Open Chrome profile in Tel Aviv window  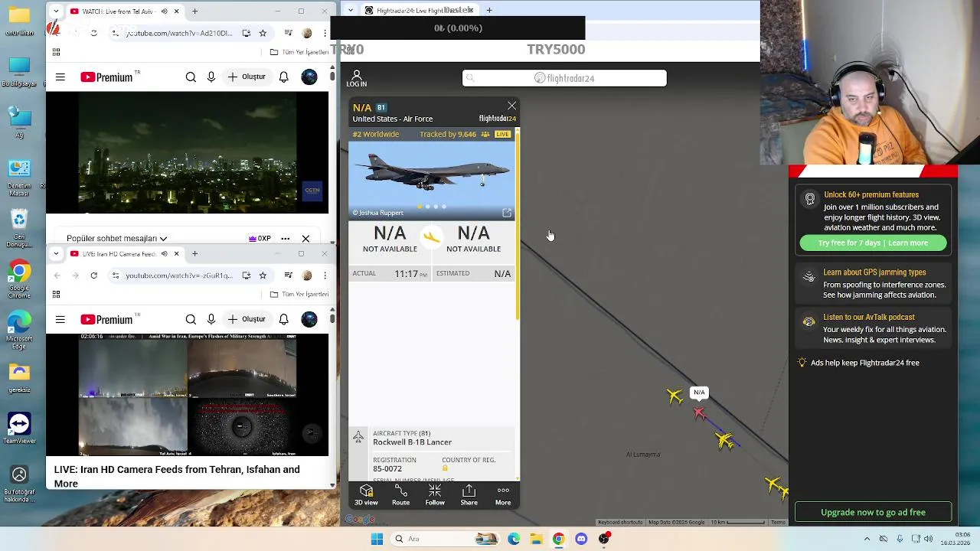pos(307,33)
